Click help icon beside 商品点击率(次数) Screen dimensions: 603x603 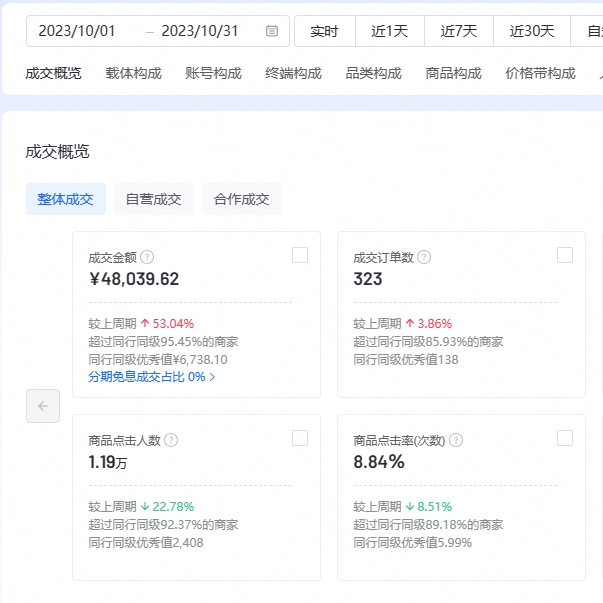point(455,440)
